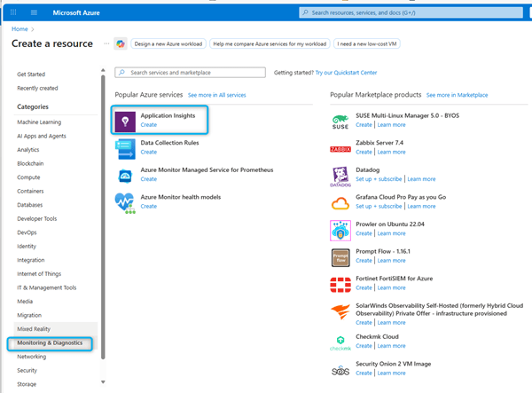Open See more in Marketplace link
The width and height of the screenshot is (532, 393).
tap(458, 95)
